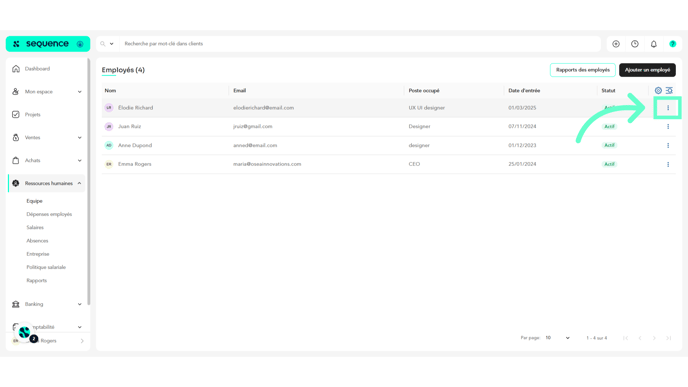Open the help question mark icon
This screenshot has height=387, width=688.
672,44
